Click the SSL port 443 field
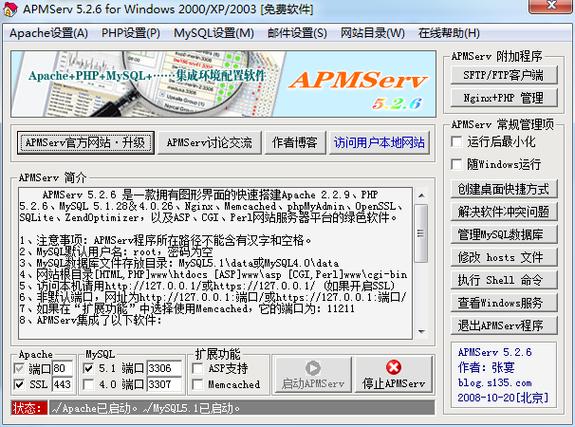Screen dimensions: 575x427 [62, 384]
